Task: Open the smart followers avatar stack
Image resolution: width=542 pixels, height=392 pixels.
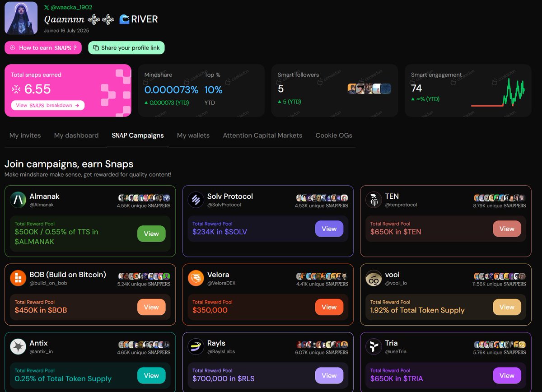Action: click(x=369, y=89)
